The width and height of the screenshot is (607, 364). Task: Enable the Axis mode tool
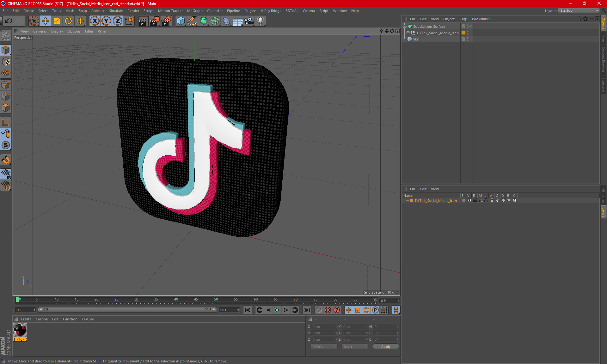[x=6, y=122]
